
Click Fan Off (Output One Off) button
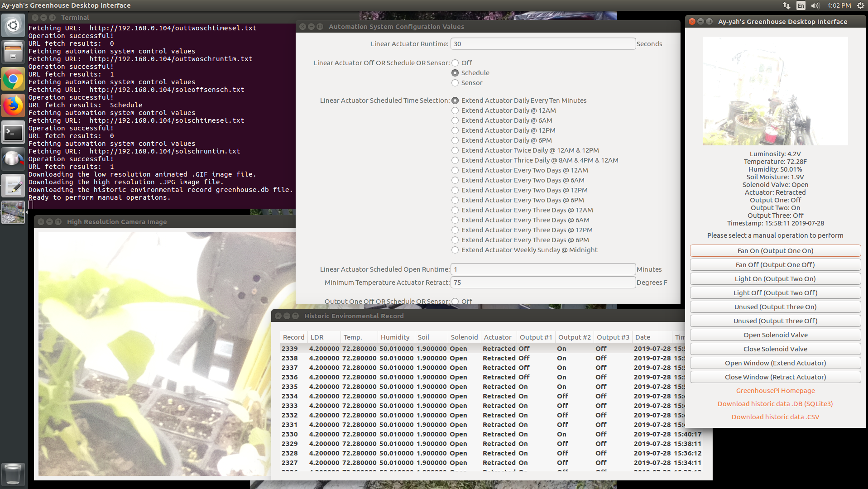(x=775, y=265)
